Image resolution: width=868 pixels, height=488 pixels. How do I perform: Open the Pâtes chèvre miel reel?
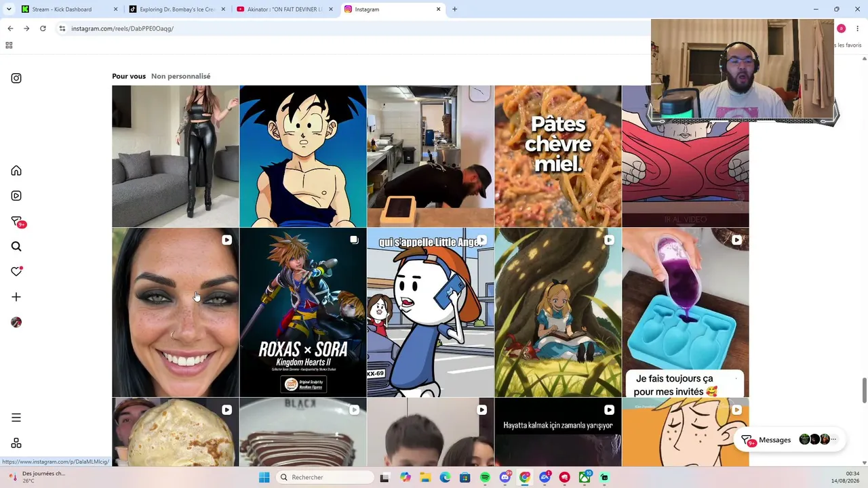[558, 156]
